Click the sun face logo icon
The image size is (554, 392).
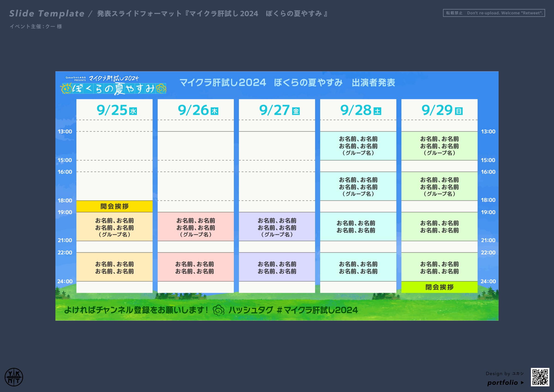tap(66, 89)
